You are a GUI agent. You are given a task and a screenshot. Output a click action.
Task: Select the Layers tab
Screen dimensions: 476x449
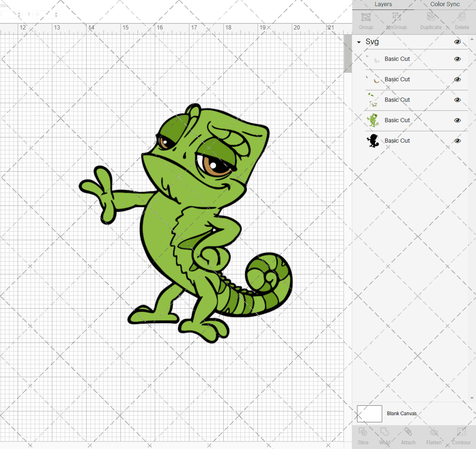(x=383, y=4)
